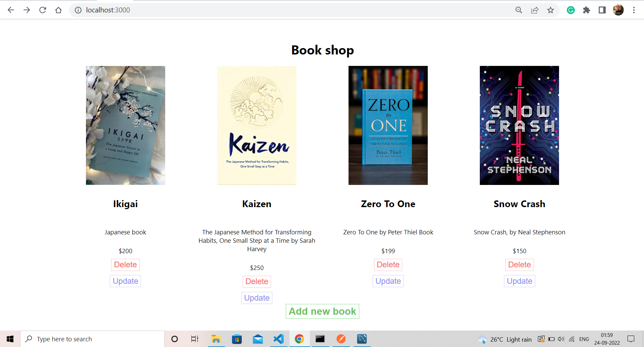Viewport: 644px width, 347px height.
Task: View site information icon in address bar
Action: pos(78,10)
